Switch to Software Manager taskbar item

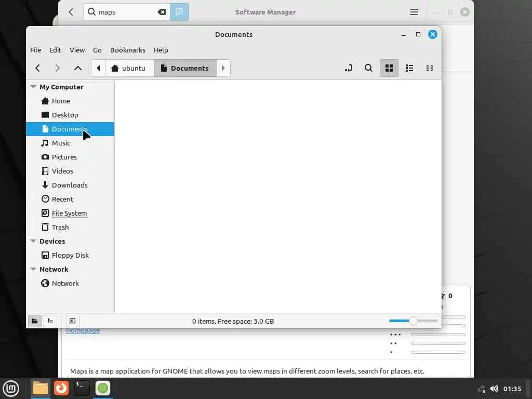pyautogui.click(x=103, y=389)
